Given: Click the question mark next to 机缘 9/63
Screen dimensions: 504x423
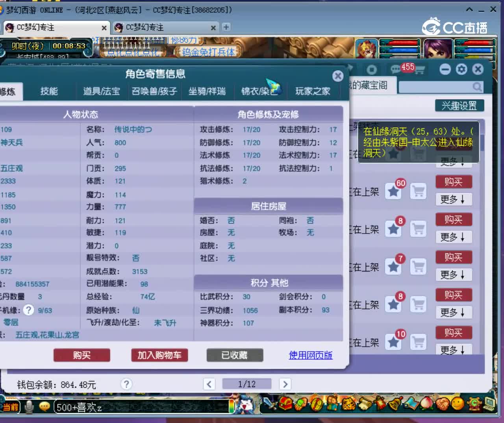Looking at the screenshot, I should [x=28, y=310].
